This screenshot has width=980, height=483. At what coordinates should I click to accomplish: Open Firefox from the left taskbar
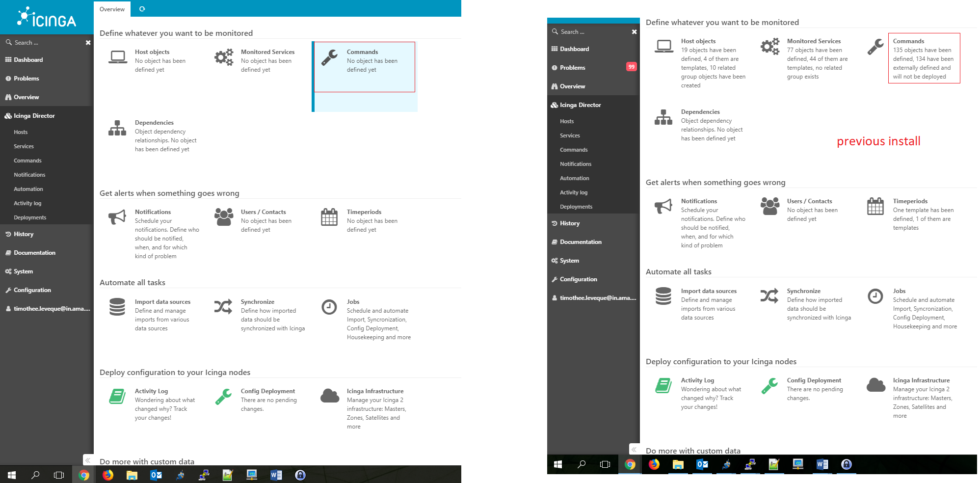click(x=108, y=475)
